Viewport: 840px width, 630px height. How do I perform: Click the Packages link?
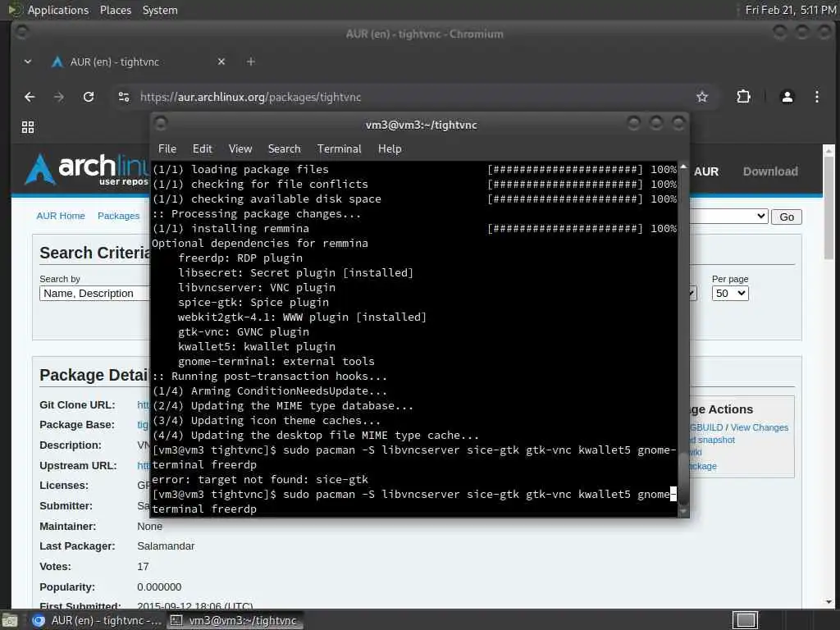[118, 216]
